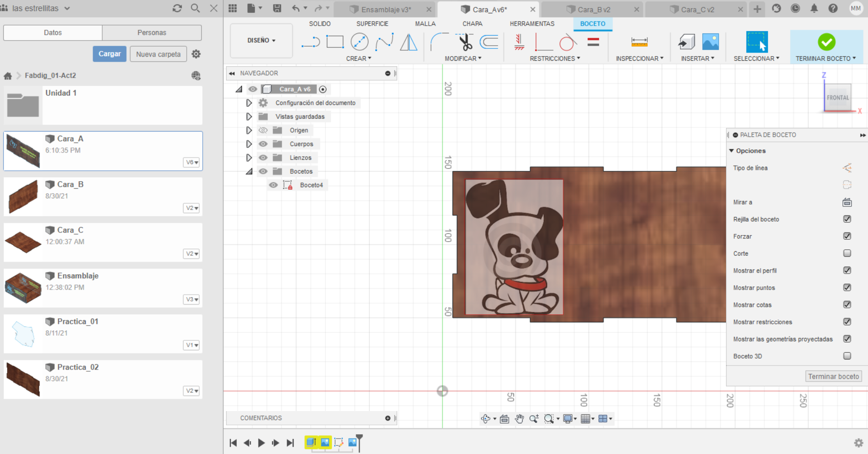
Task: Select the Circle sketch tool
Action: (x=359, y=42)
